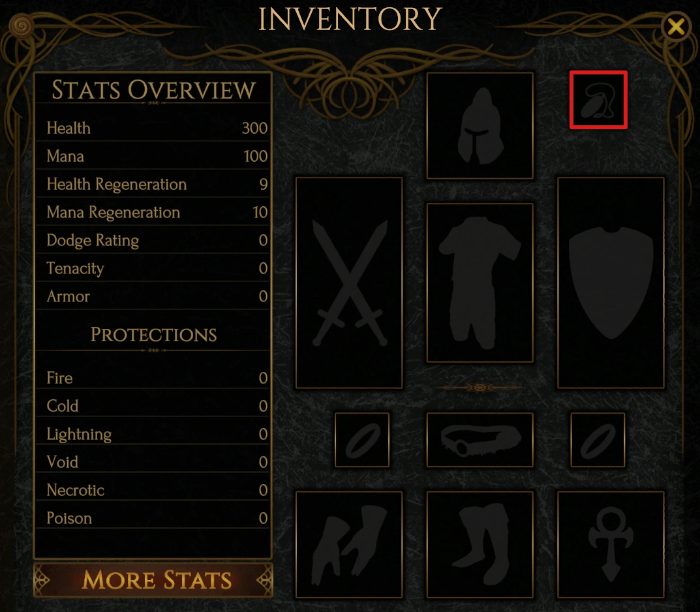Click the Mana Regeneration stat row
The height and width of the screenshot is (612, 700).
coord(153,212)
